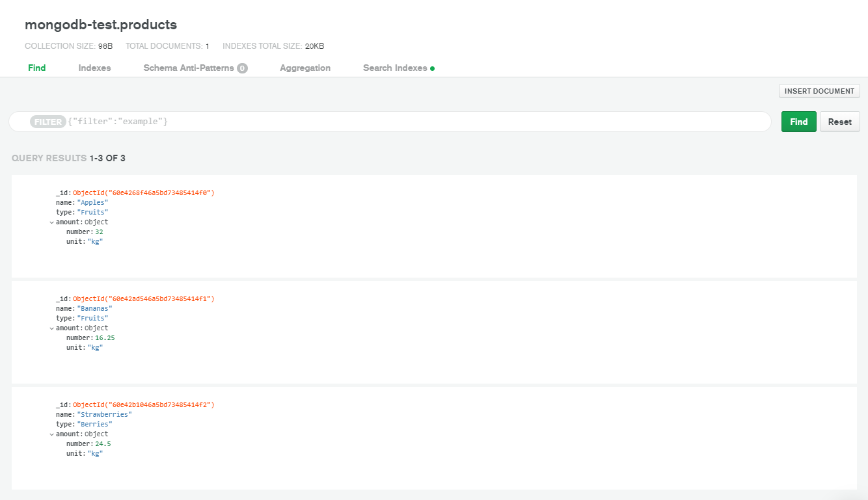Run query with green Find button
868x500 pixels.
click(798, 122)
